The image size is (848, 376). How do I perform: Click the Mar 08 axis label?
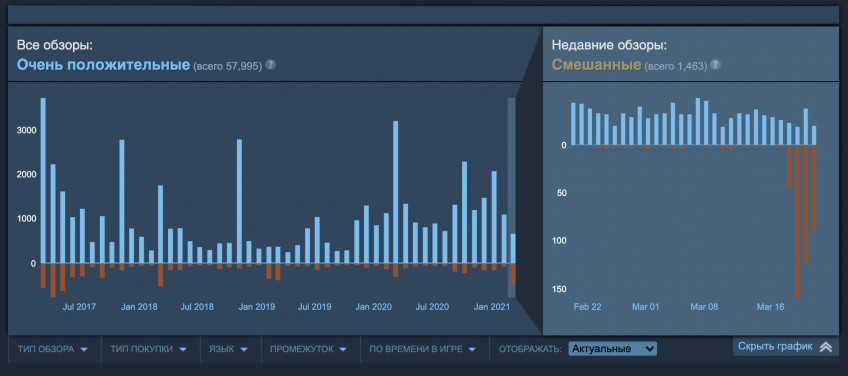704,307
